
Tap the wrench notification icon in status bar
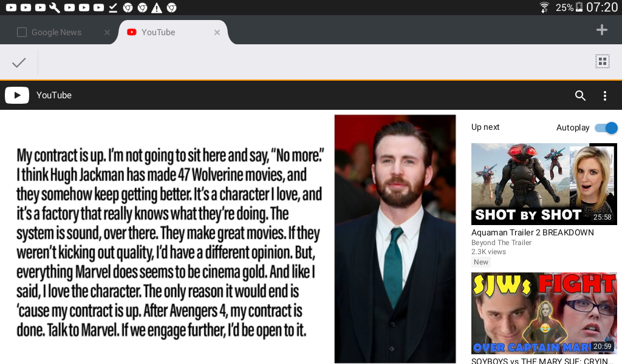point(55,7)
